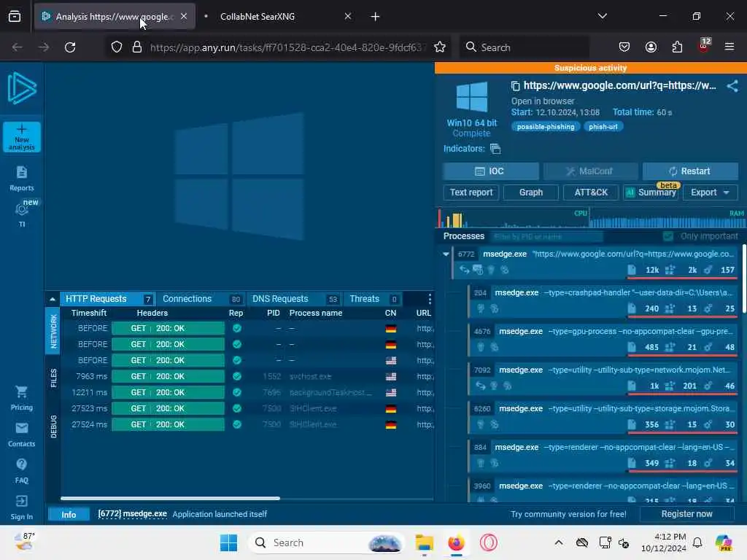The height and width of the screenshot is (560, 747).
Task: Select the 7092 msedge.exe network utility process
Action: 603,378
